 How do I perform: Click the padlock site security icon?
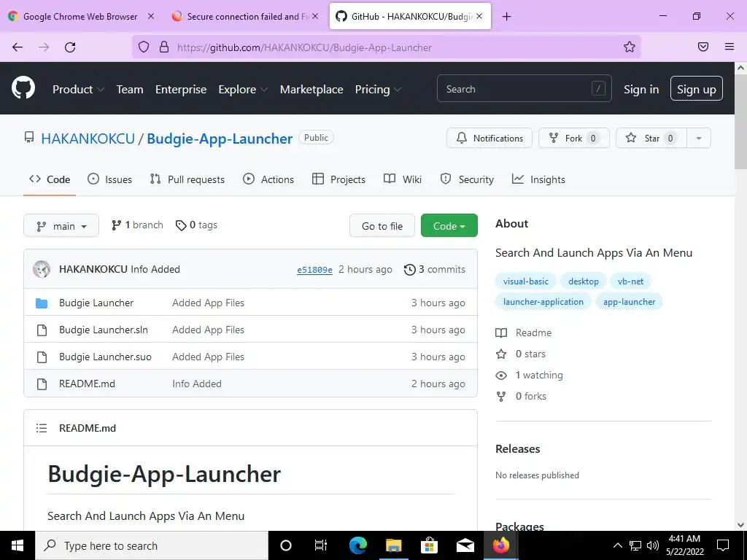coord(164,47)
